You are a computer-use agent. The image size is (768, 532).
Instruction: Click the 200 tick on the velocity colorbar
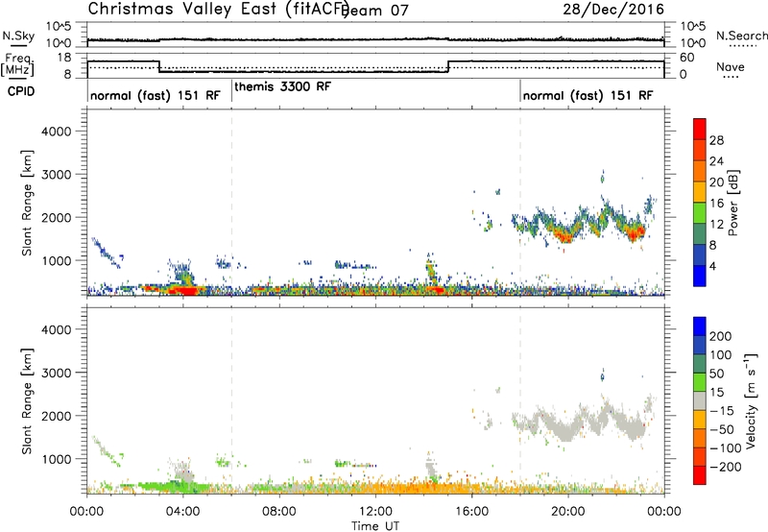[x=721, y=336]
